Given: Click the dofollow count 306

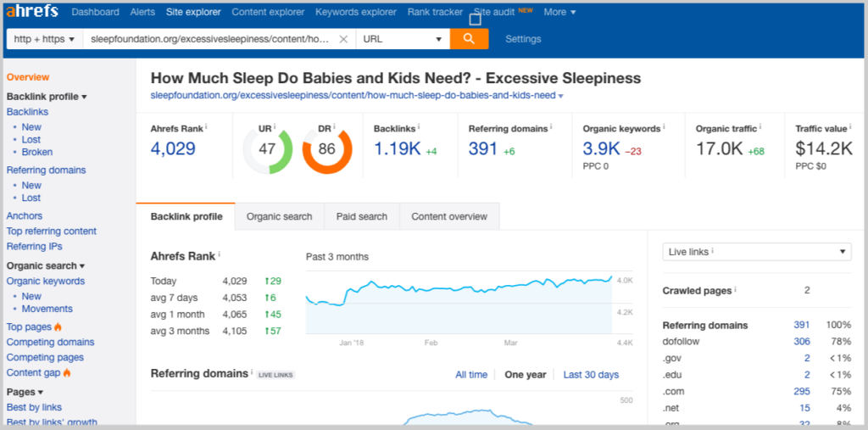Looking at the screenshot, I should tap(802, 341).
